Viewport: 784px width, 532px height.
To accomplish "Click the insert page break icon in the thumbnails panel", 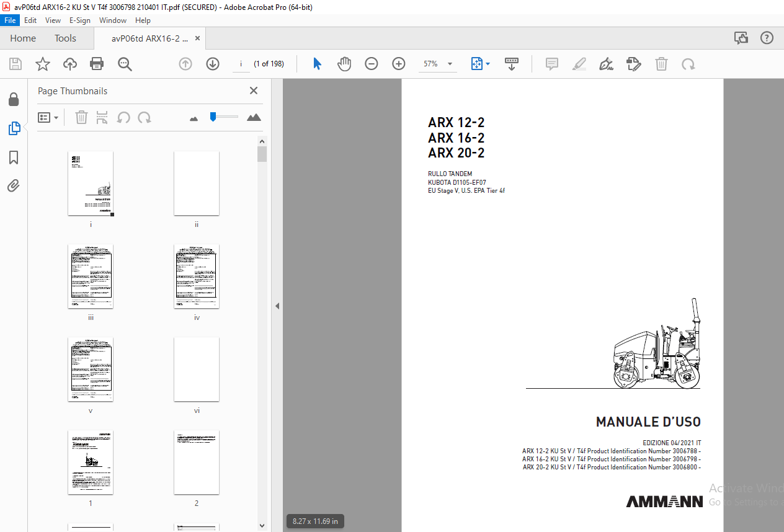I will (102, 117).
